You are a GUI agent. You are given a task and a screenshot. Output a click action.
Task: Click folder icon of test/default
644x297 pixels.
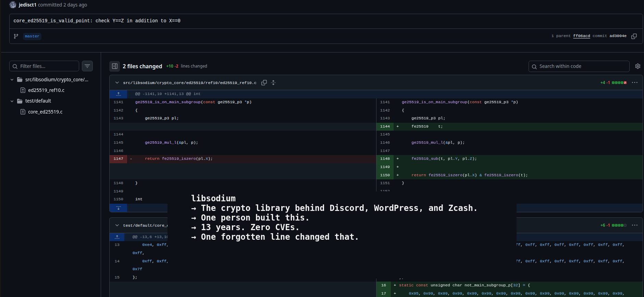(20, 101)
